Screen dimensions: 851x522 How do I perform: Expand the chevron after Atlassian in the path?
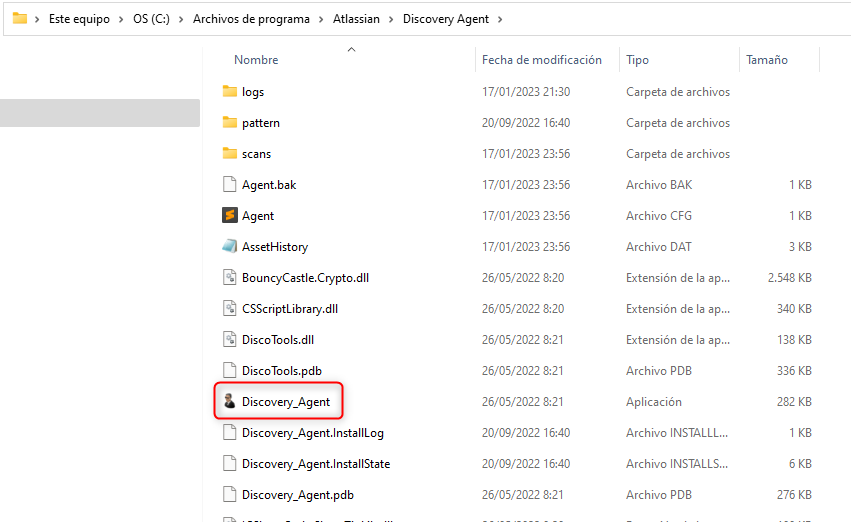pos(391,19)
